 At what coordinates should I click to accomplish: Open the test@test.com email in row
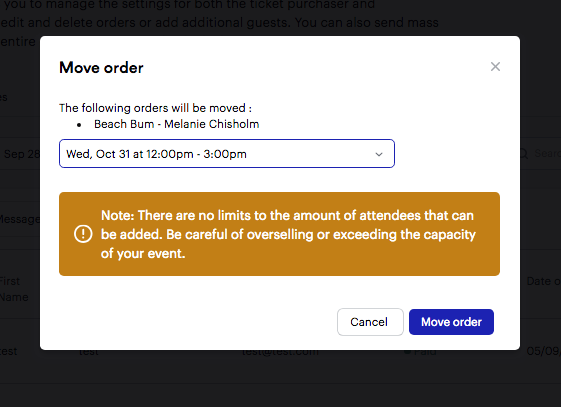tap(280, 352)
